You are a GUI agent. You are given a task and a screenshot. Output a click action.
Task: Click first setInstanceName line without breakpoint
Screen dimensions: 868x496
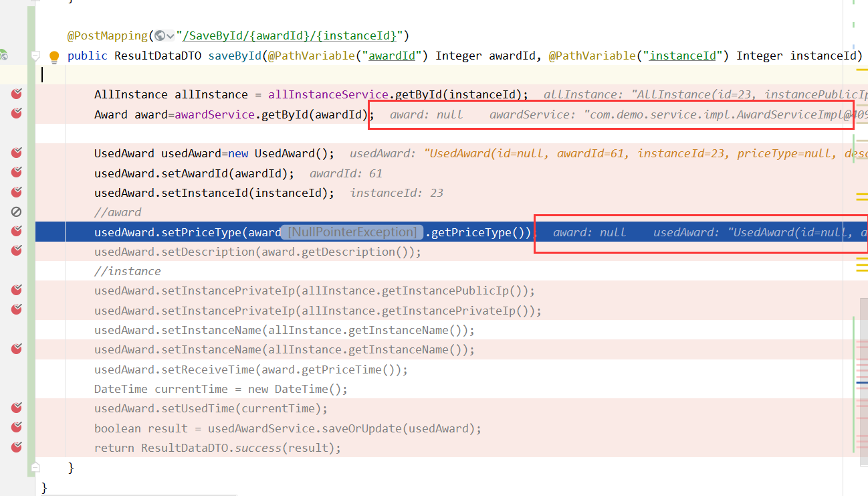(284, 330)
